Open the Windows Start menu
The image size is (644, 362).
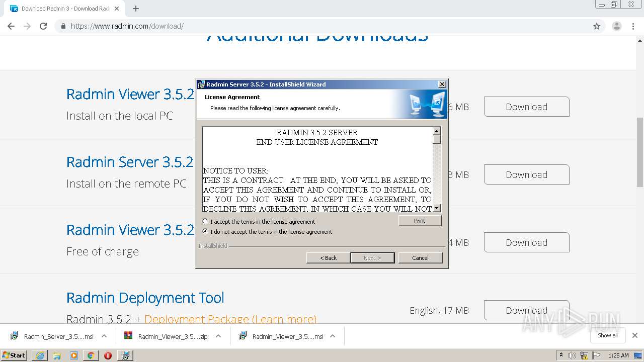tap(14, 355)
